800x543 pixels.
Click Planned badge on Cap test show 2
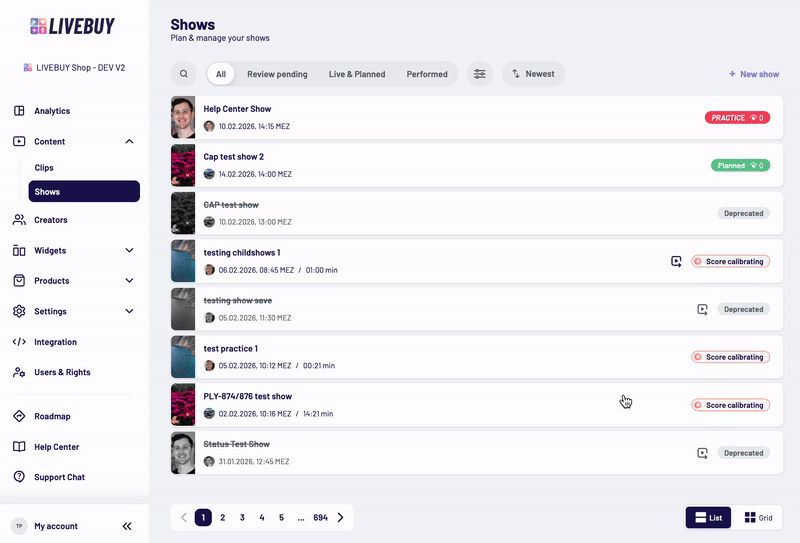click(740, 165)
